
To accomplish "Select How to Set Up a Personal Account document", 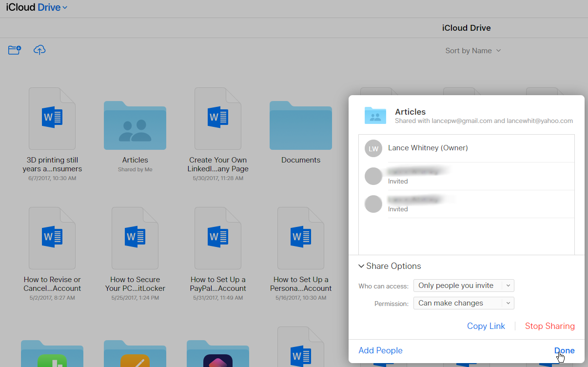I will [x=301, y=238].
